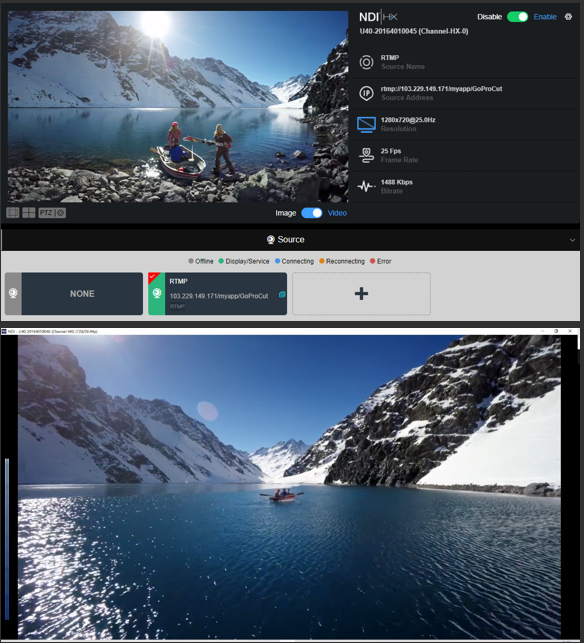Click the IP source address icon
584x643 pixels.
tap(366, 93)
